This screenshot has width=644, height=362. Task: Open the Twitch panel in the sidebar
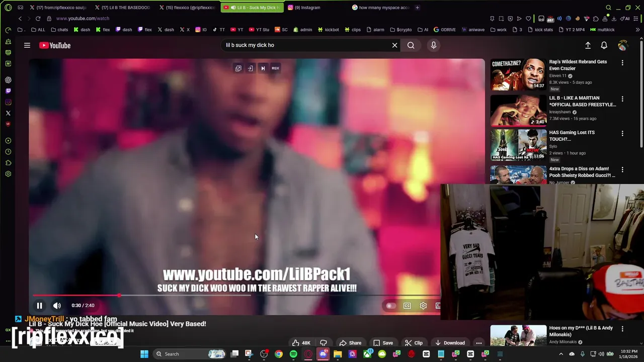pos(8,91)
